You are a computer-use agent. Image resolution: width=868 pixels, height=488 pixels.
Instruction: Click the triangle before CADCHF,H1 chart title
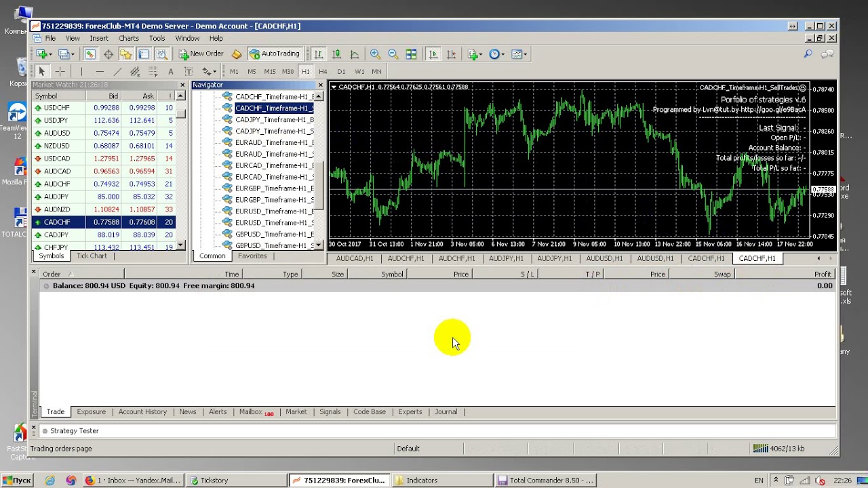pyautogui.click(x=334, y=87)
